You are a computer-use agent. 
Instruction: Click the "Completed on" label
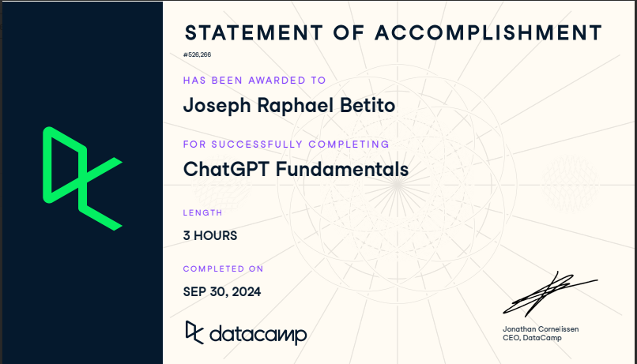223,269
